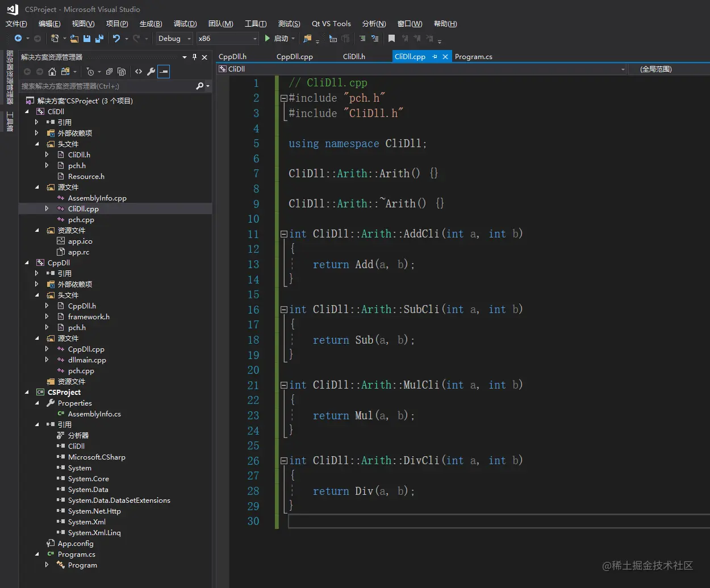Click the Home icon in Solution Explorer

(x=52, y=72)
